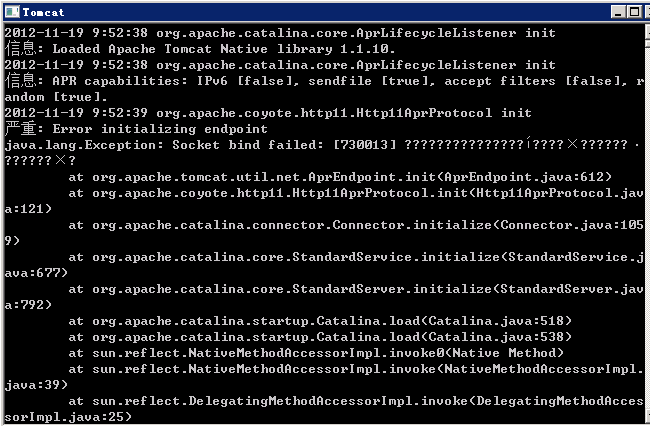
Task: Click the scrollbar down arrow
Action: coord(648,415)
